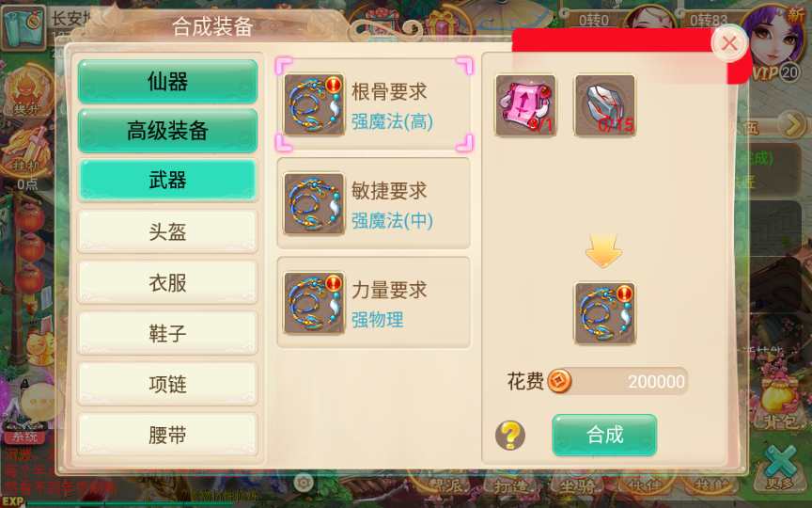Switch to the 武器 tab
The image size is (812, 508).
pos(168,181)
